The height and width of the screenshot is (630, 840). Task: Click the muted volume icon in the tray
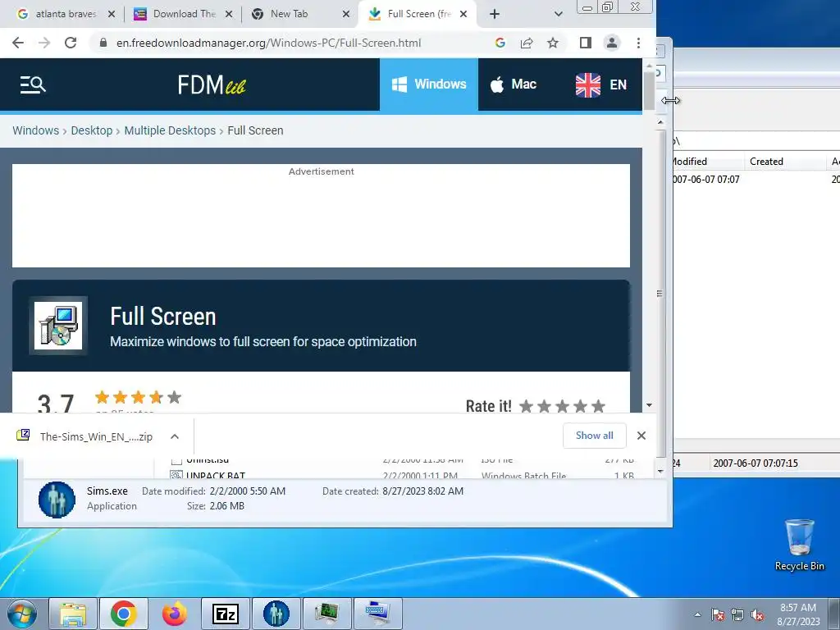757,614
